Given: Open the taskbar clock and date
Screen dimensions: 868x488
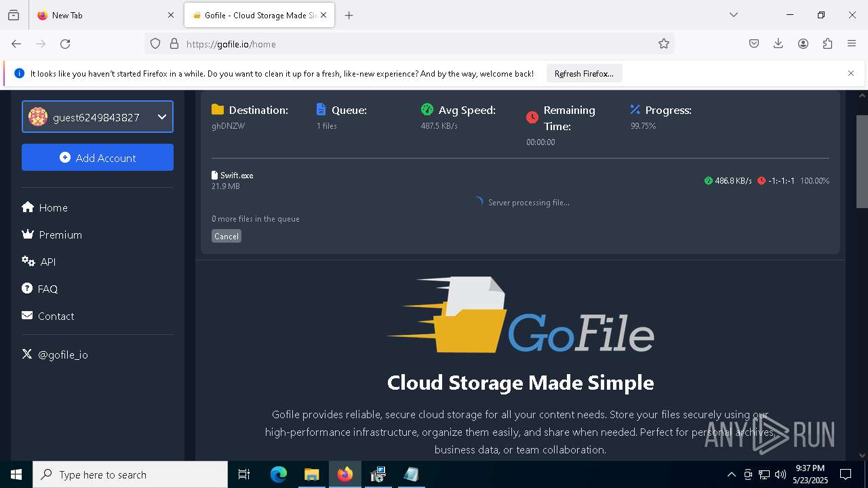Looking at the screenshot, I should tap(810, 474).
